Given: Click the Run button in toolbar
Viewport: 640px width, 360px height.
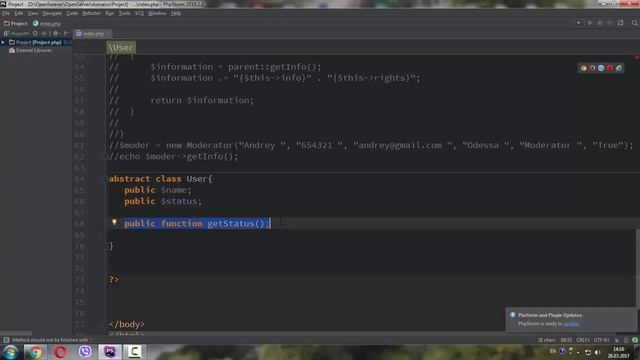Looking at the screenshot, I should pos(590,23).
